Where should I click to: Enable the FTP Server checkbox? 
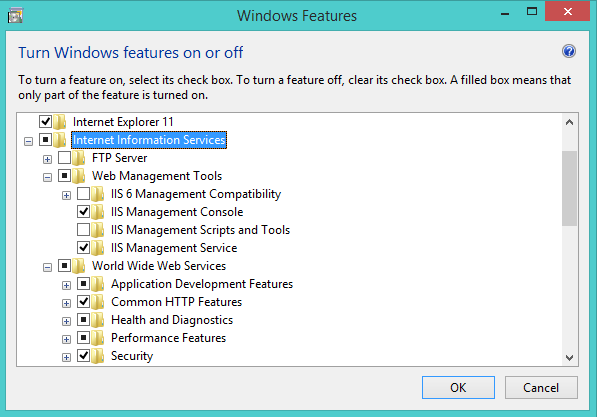[64, 157]
